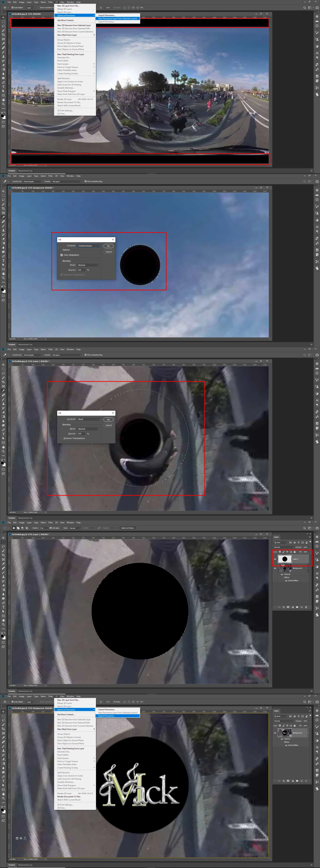Open Opacity arrow in Layers panel containing Layer 1

310,547
